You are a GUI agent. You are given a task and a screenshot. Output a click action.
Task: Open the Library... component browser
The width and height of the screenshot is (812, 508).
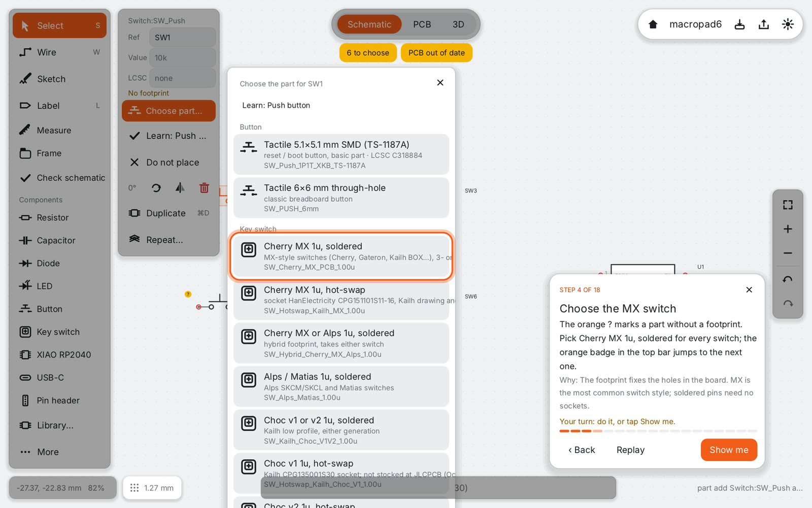click(x=59, y=425)
